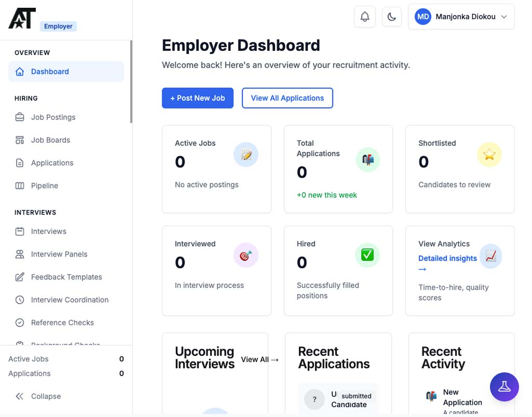The width and height of the screenshot is (532, 417).
Task: Click the Hired green checkmark icon
Action: click(368, 255)
